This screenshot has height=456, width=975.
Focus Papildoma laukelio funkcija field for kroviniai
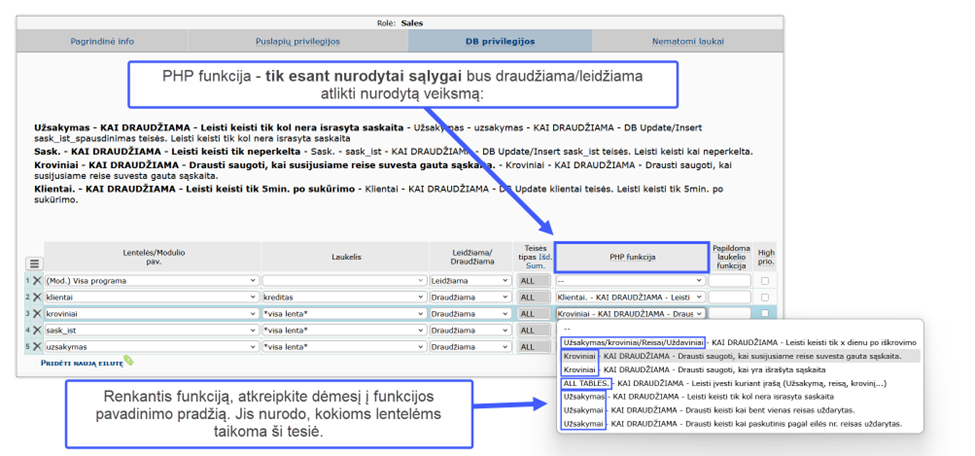tap(730, 314)
